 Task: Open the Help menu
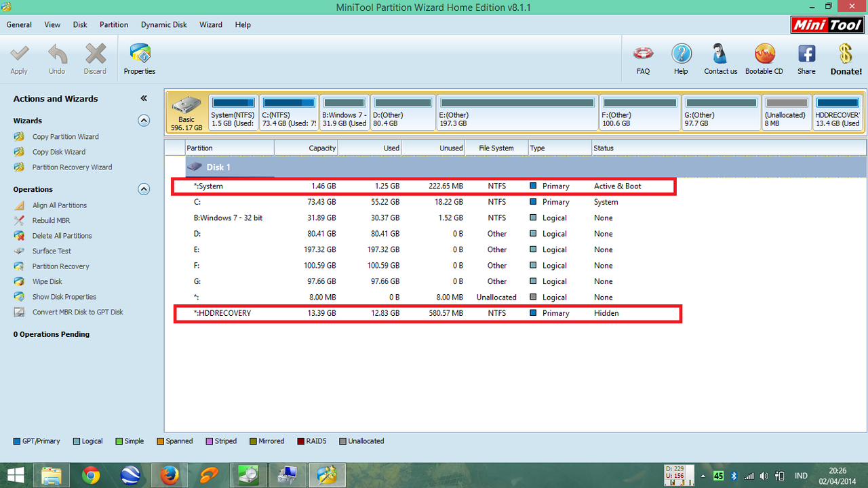tap(243, 24)
